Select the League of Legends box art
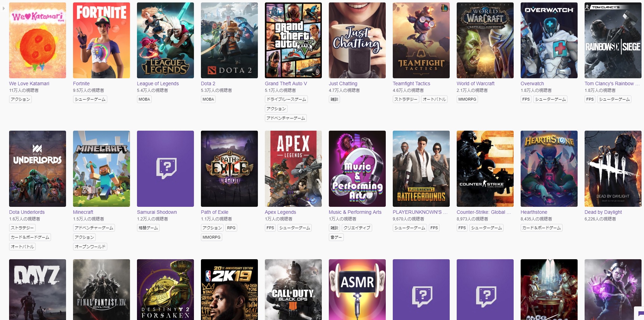Screen dimensions: 644x320 165,41
